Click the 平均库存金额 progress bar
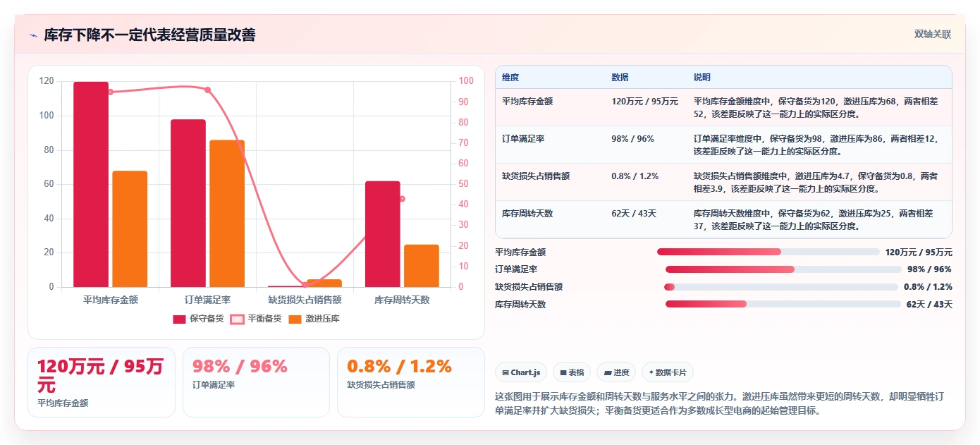 (768, 252)
